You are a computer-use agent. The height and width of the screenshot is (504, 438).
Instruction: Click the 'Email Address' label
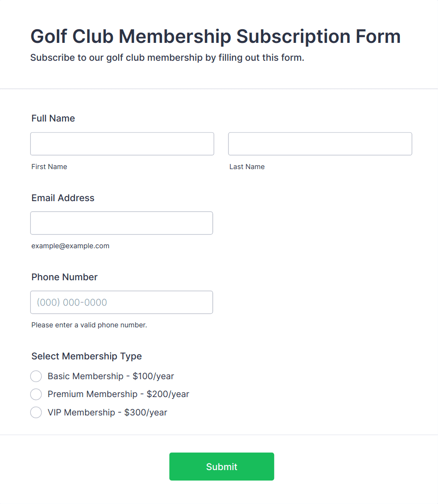(x=63, y=198)
